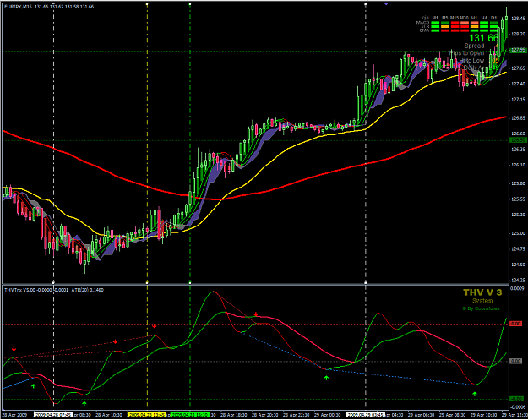Select the green 2009.04.28 16:30 time marker
Viewport: 528px width, 420px height.
tap(189, 415)
